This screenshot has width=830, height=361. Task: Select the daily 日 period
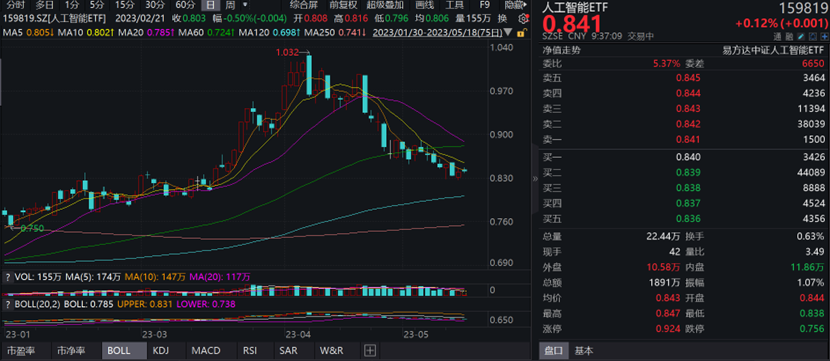click(x=210, y=5)
